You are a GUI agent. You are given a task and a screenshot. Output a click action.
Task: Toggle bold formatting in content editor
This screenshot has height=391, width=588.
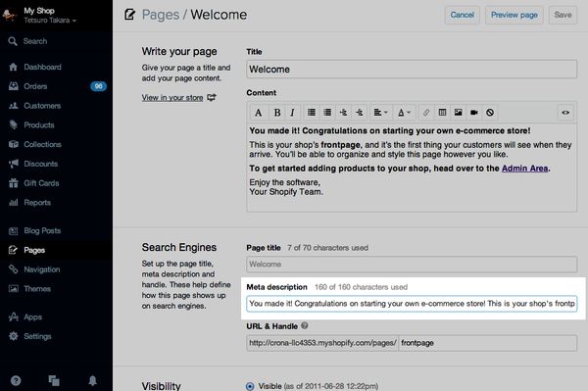[x=277, y=113]
